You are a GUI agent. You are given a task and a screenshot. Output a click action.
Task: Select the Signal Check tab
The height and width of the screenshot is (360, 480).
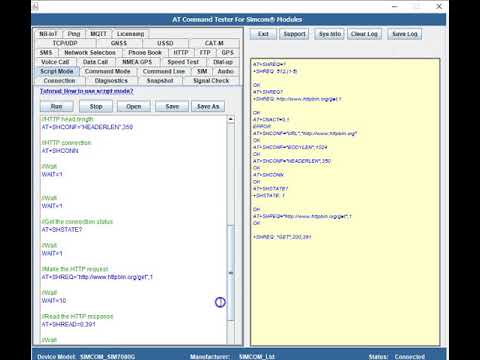211,81
